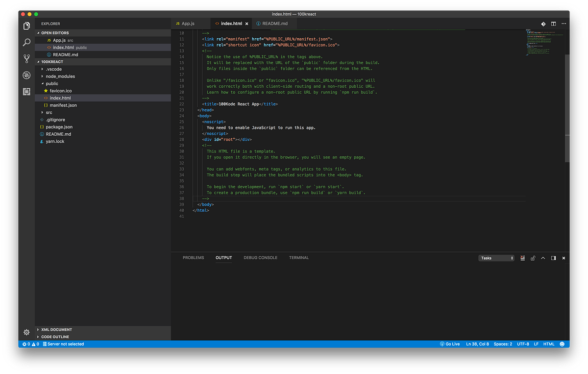
Task: Open the Source Control view
Action: (26, 58)
